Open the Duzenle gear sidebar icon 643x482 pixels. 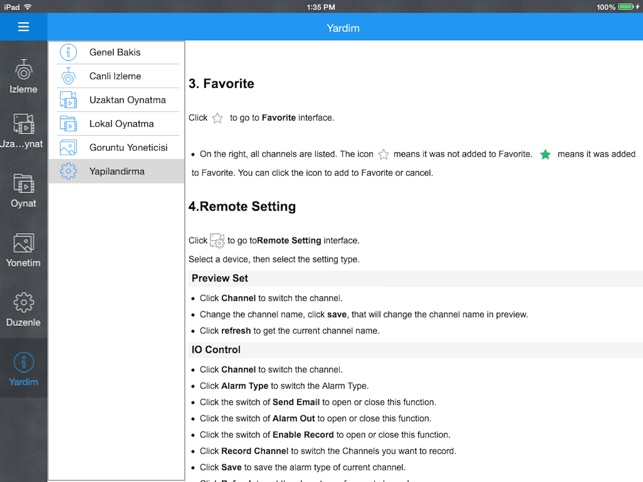pos(24,302)
